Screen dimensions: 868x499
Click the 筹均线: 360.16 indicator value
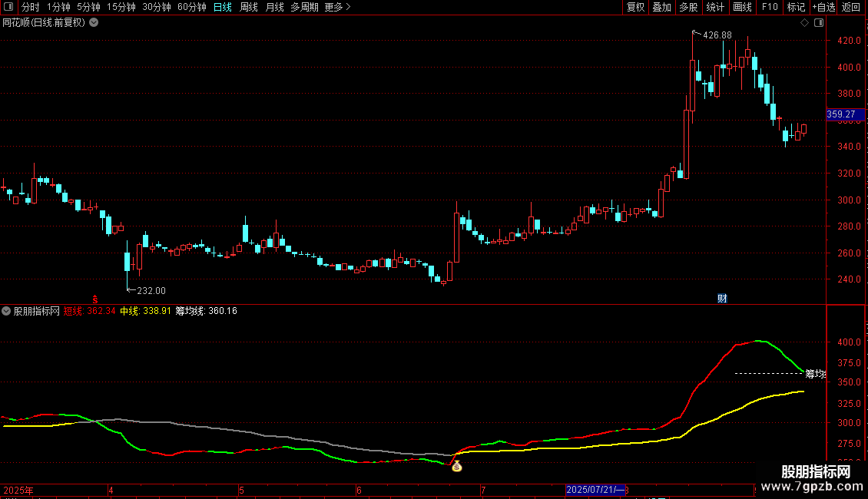207,311
